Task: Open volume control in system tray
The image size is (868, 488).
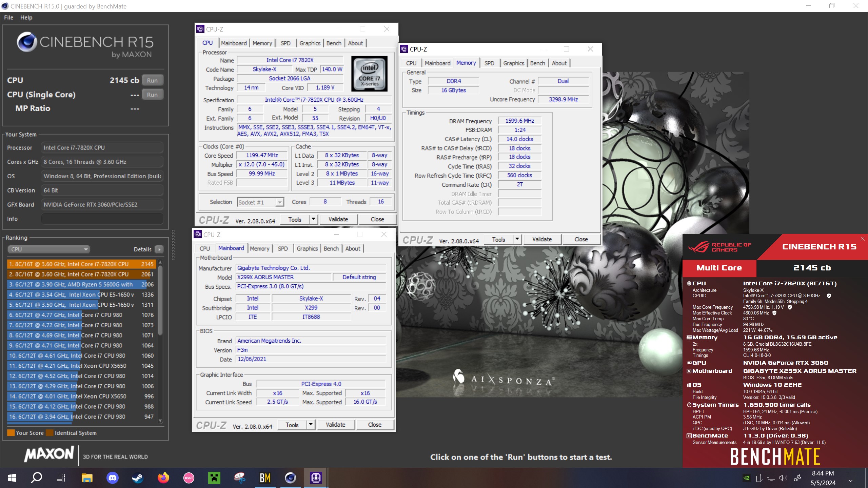Action: (x=783, y=478)
